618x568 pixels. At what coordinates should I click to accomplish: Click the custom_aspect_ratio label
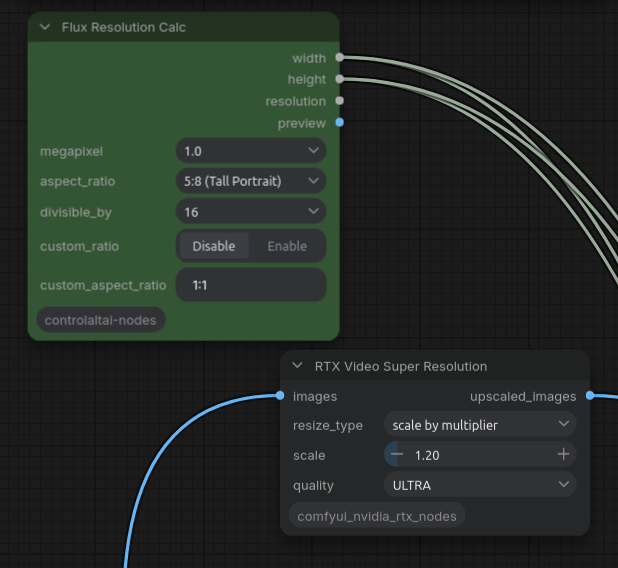click(x=103, y=285)
